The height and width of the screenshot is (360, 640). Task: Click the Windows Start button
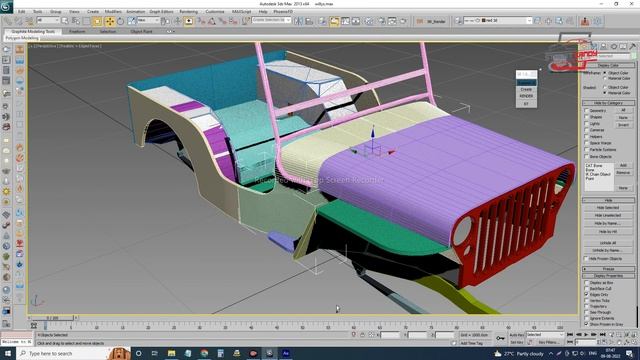[x=8, y=353]
